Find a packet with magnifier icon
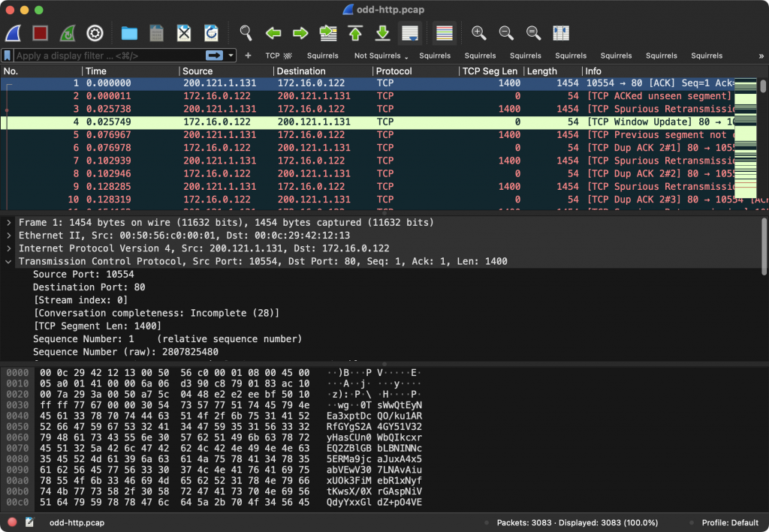Screen dimensions: 769x532 [246, 33]
